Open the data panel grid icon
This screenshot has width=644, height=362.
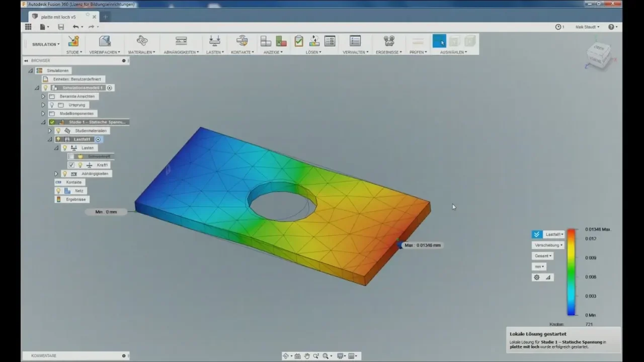point(28,27)
